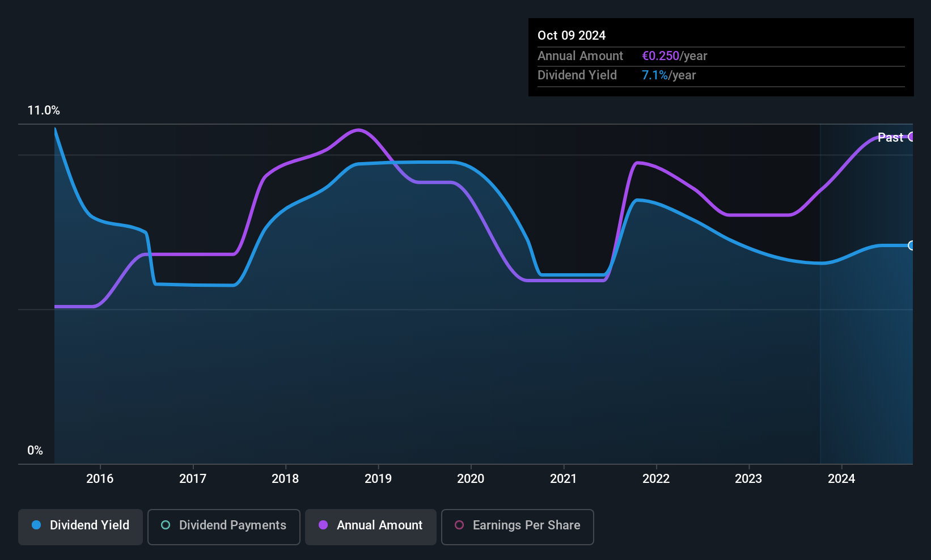The height and width of the screenshot is (560, 931).
Task: Click the Annual Amount tooltip row label
Action: tap(580, 56)
